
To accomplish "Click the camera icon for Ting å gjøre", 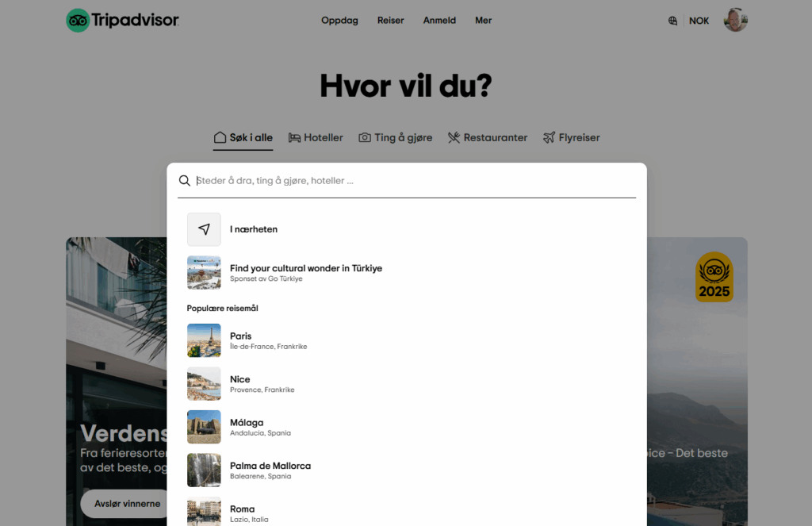I will pyautogui.click(x=365, y=137).
